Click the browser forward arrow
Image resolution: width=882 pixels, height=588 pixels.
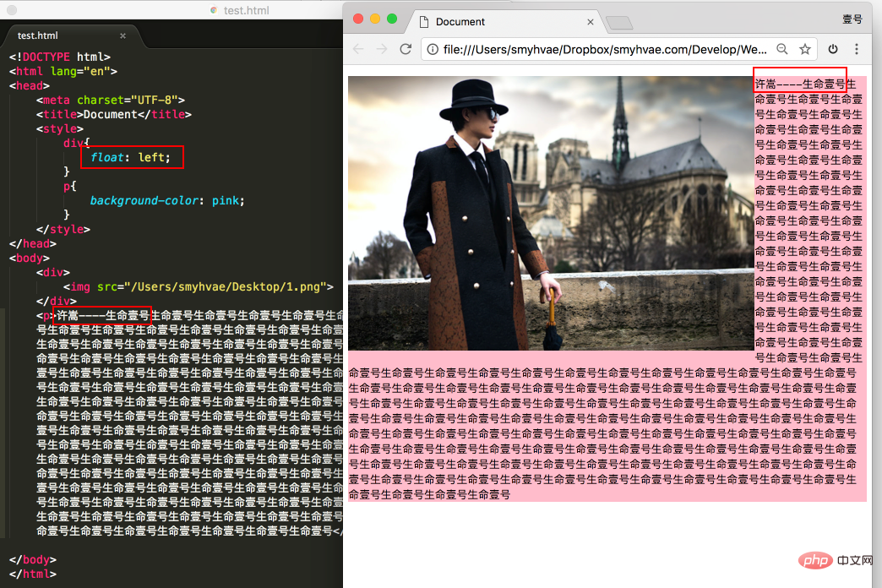(382, 49)
